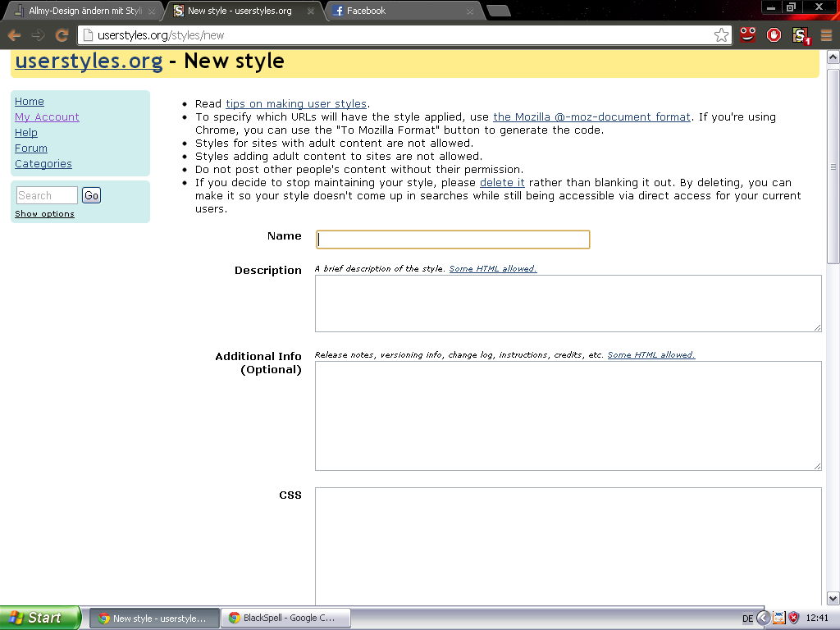The width and height of the screenshot is (840, 630).
Task: Click the Description area resize grip
Action: 818,327
